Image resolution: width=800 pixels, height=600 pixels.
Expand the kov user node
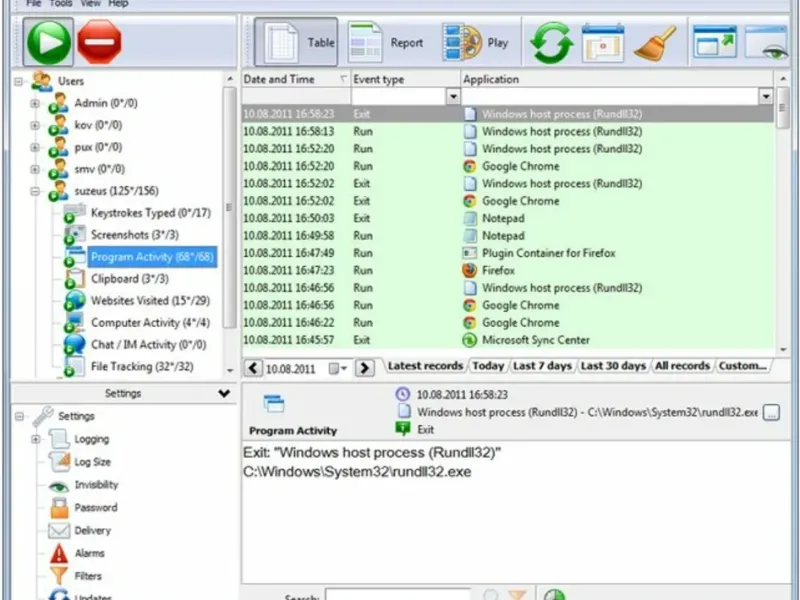point(35,126)
